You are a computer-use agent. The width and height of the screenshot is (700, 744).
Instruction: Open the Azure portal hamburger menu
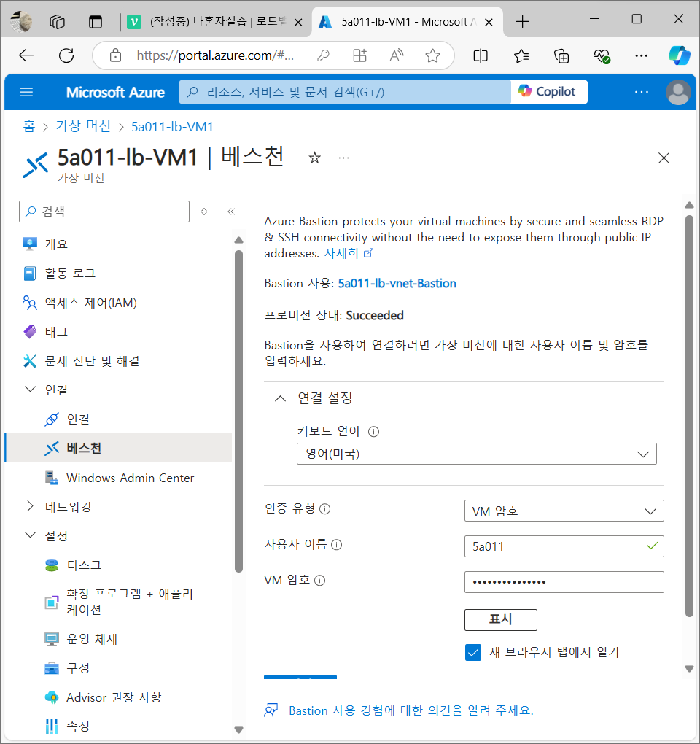tap(26, 92)
